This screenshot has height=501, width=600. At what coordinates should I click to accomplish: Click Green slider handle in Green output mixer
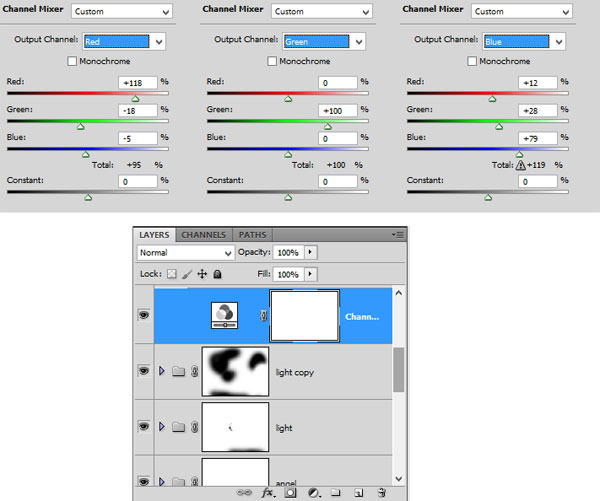click(328, 127)
